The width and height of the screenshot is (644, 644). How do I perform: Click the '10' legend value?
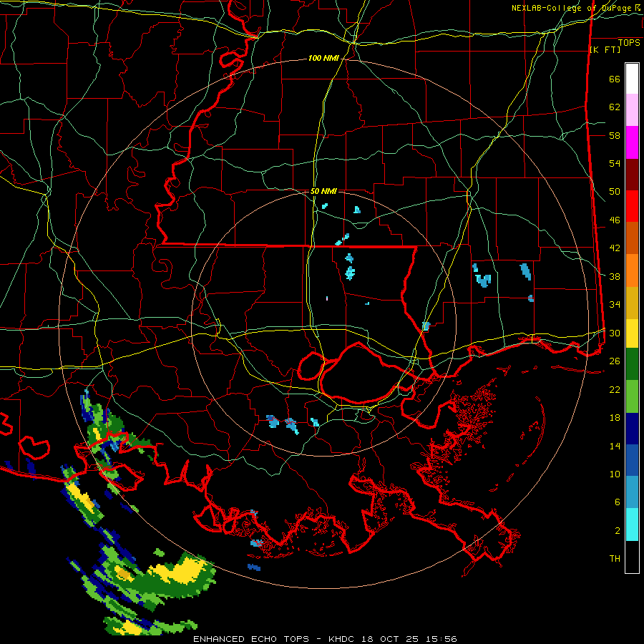pyautogui.click(x=615, y=474)
